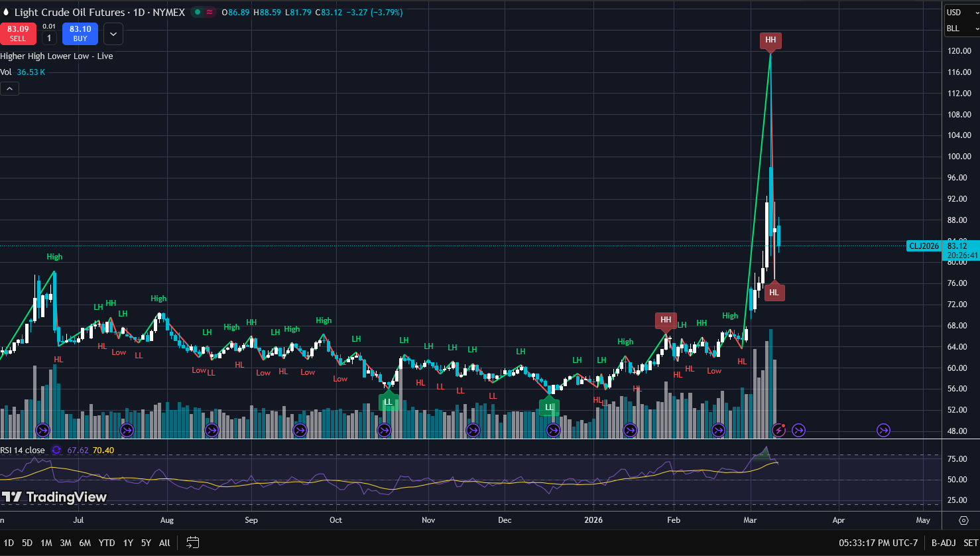Click the red 83.09 SELL button
The height and width of the screenshot is (556, 980).
click(18, 33)
